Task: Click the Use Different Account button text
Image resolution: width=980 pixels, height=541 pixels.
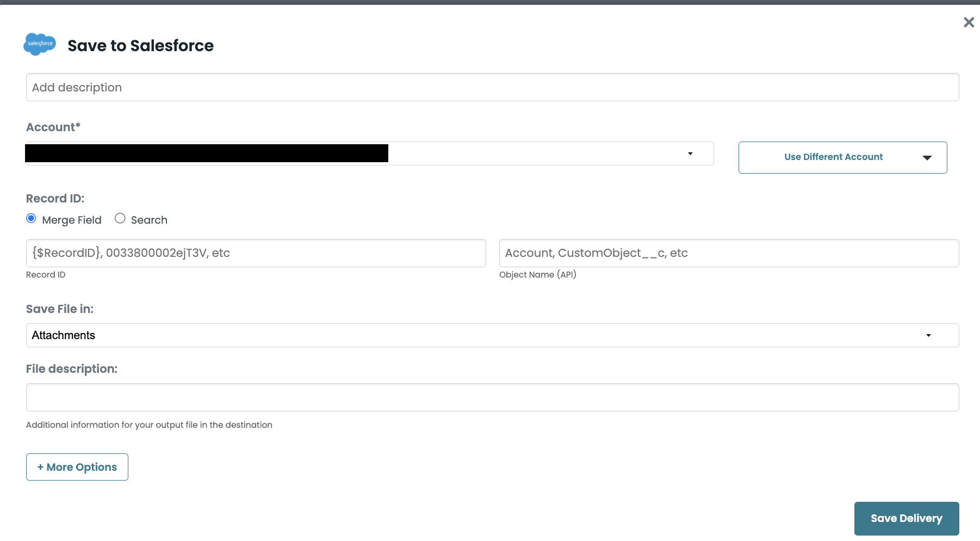Action: pos(833,157)
